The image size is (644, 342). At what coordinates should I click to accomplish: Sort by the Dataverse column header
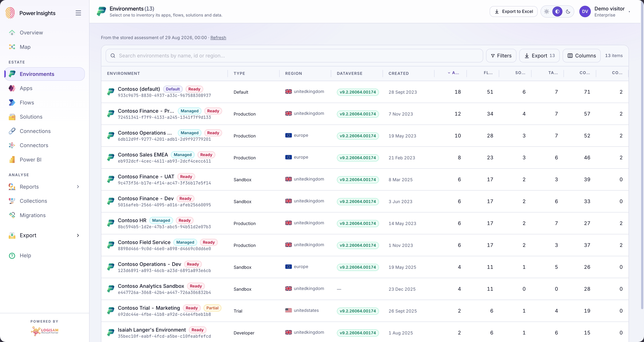[349, 73]
